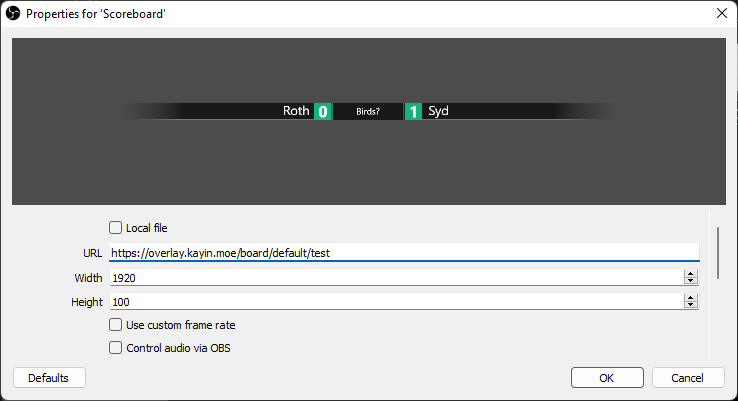The height and width of the screenshot is (401, 738).
Task: Click the Height label
Action: click(x=87, y=302)
